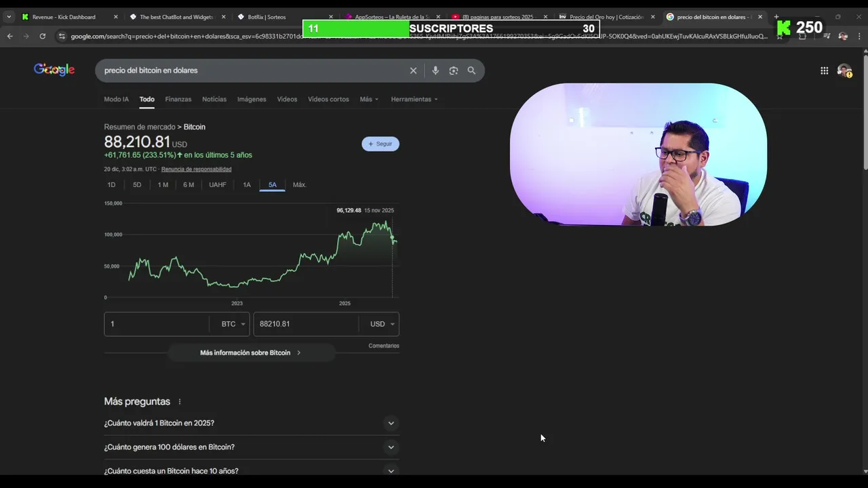868x488 pixels.
Task: Open the site info icon in address bar
Action: 62,36
